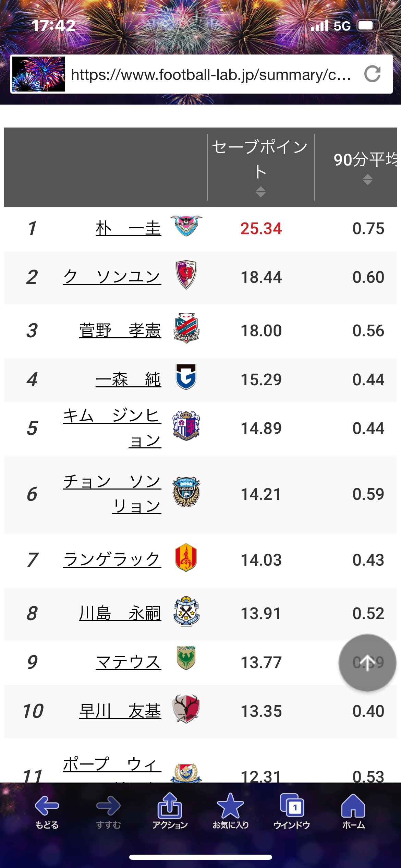Click the Kashima Antlers team crest
Screen dimensions: 401x868
[x=186, y=709]
